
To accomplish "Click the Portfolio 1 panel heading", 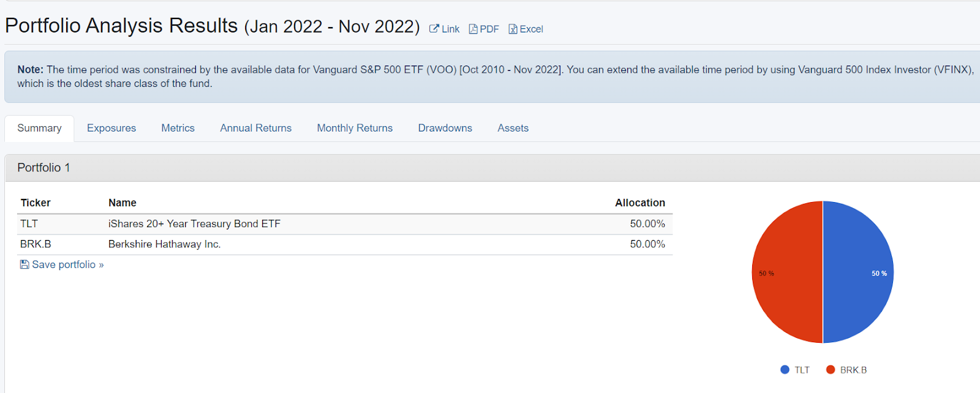I will [x=43, y=168].
